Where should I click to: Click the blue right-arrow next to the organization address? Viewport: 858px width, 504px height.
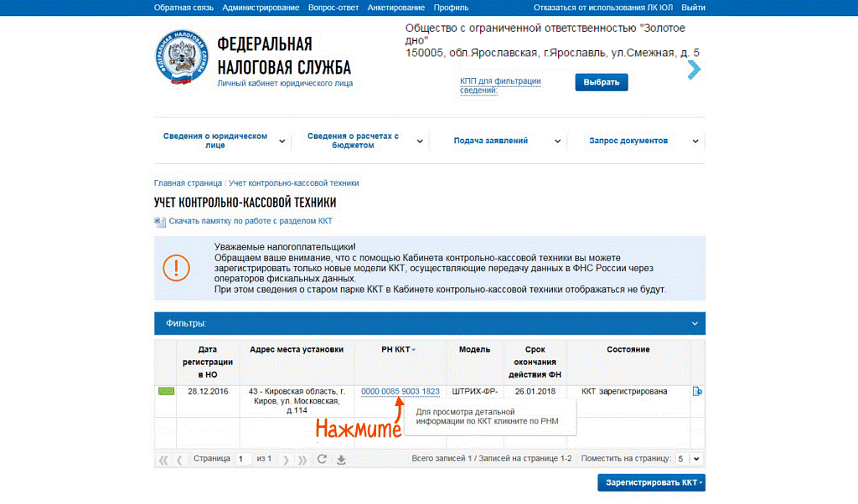pyautogui.click(x=694, y=69)
